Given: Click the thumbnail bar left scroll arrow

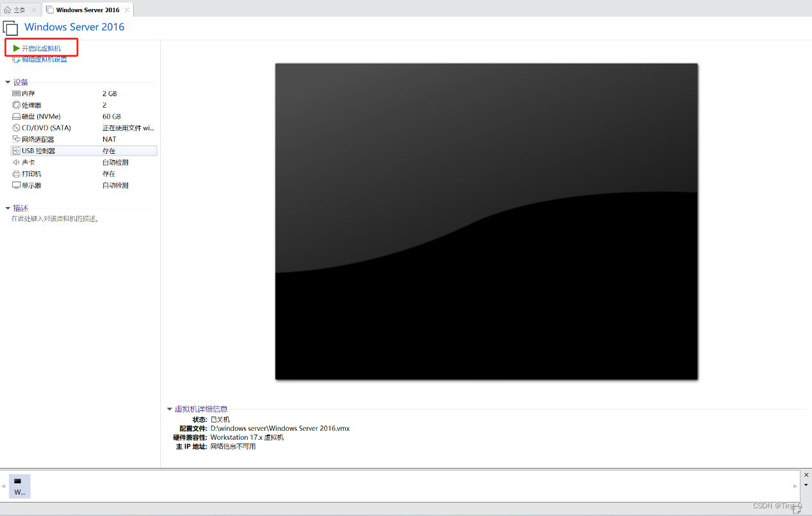Looking at the screenshot, I should coord(3,486).
